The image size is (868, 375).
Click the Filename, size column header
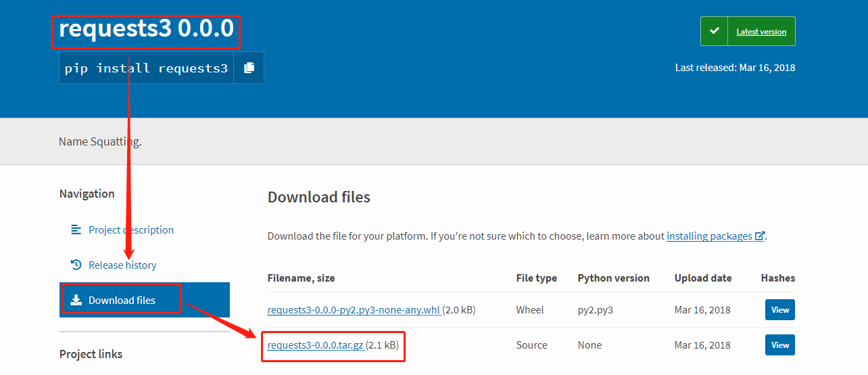click(301, 278)
